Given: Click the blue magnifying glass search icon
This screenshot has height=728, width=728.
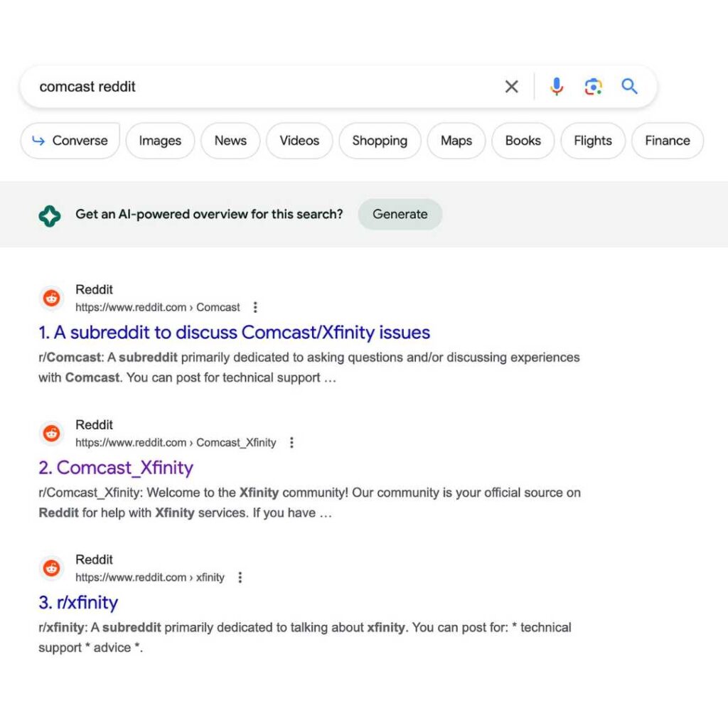Looking at the screenshot, I should point(629,87).
